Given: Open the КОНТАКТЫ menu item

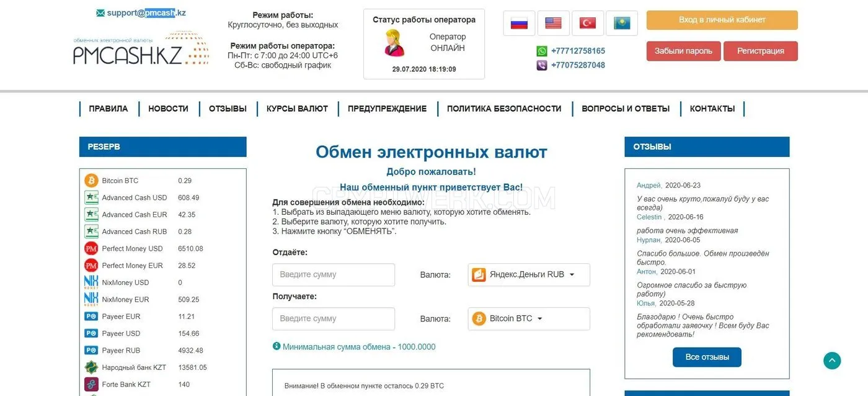Looking at the screenshot, I should 712,109.
